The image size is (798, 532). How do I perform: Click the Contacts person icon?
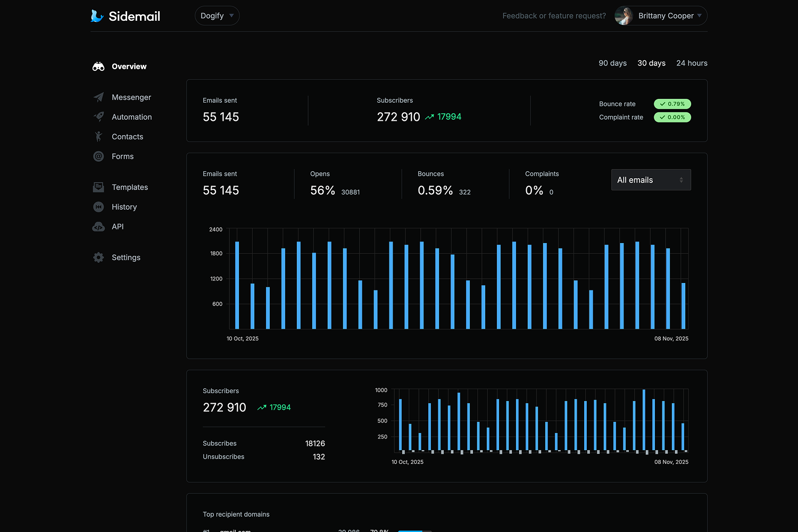98,136
